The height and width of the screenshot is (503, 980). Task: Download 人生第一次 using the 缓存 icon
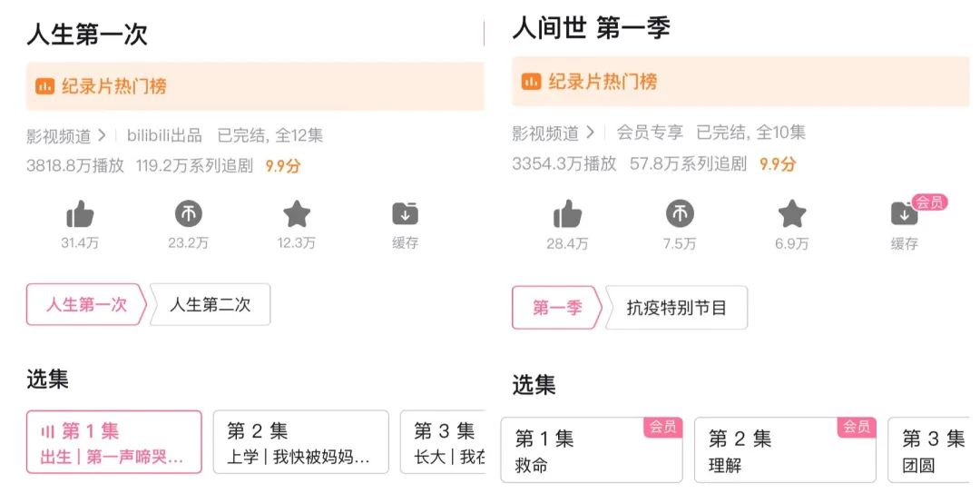click(x=405, y=215)
